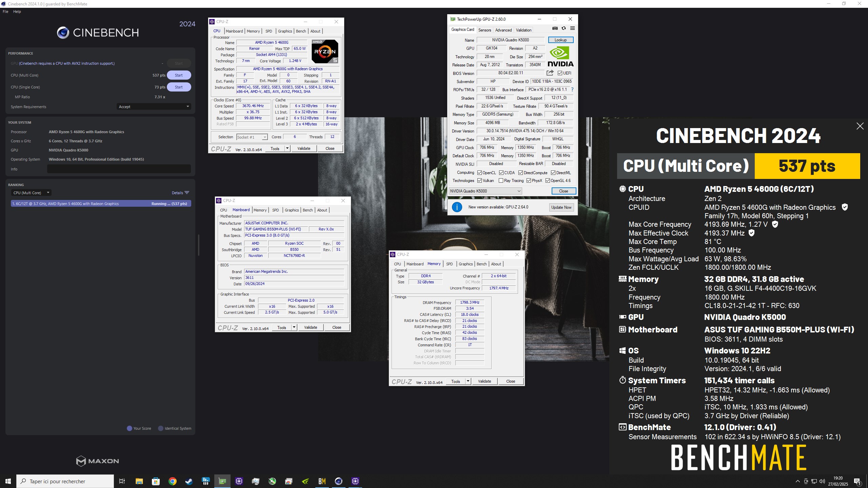Close the BenchMate result overlay with X
868x488 pixels.
(x=860, y=126)
